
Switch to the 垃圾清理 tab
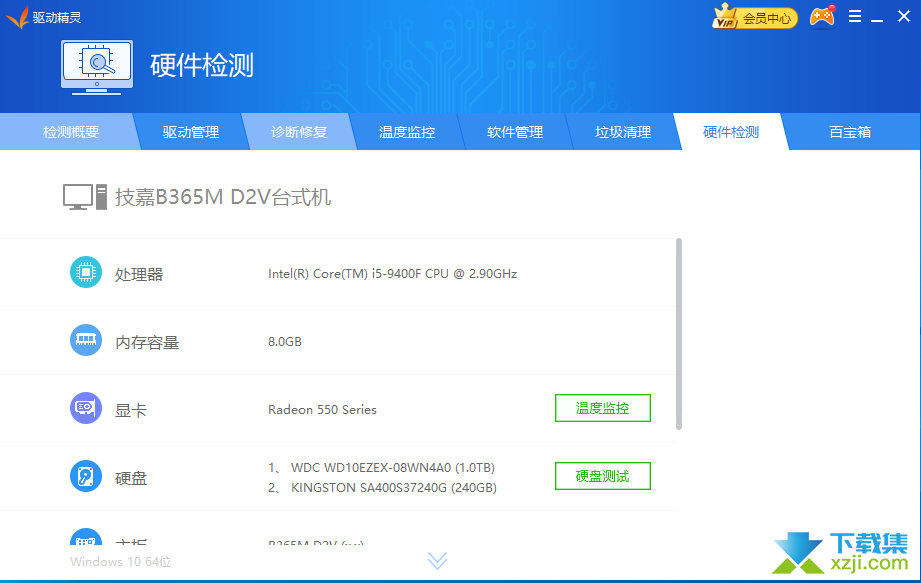[623, 132]
